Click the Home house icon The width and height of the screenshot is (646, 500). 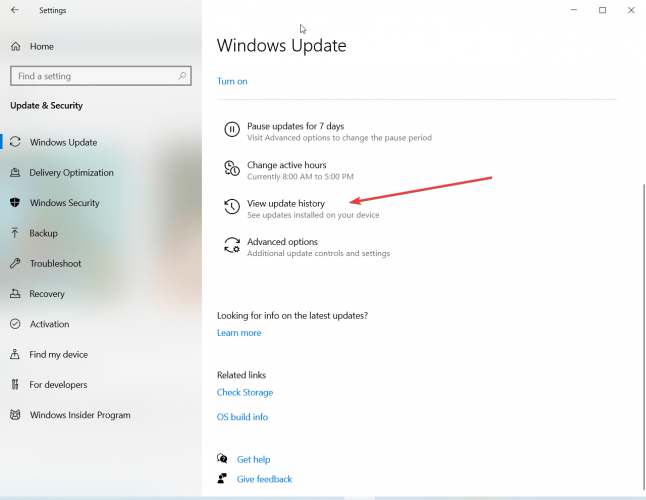tap(15, 47)
